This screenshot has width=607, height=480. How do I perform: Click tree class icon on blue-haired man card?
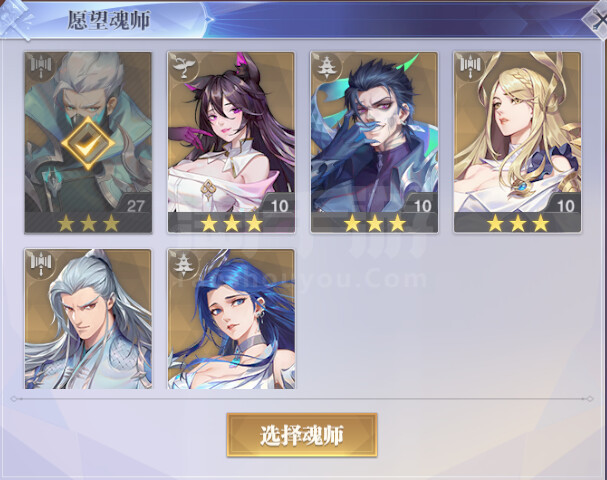point(328,68)
